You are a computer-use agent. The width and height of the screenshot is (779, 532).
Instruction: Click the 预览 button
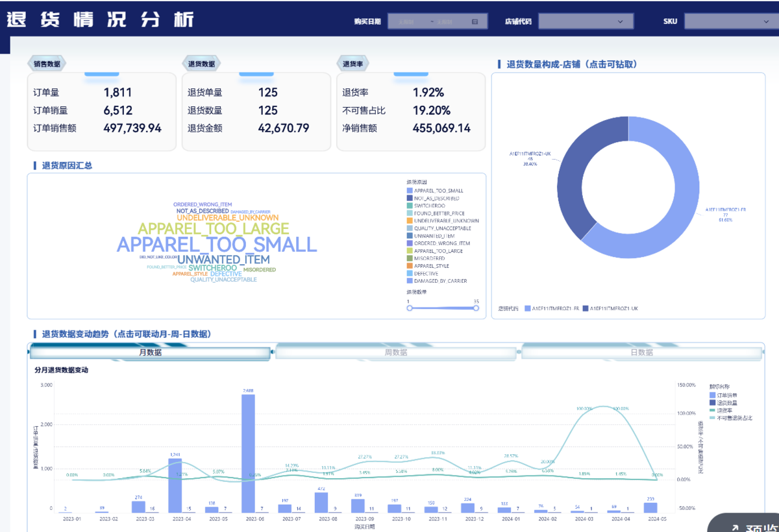[743, 523]
